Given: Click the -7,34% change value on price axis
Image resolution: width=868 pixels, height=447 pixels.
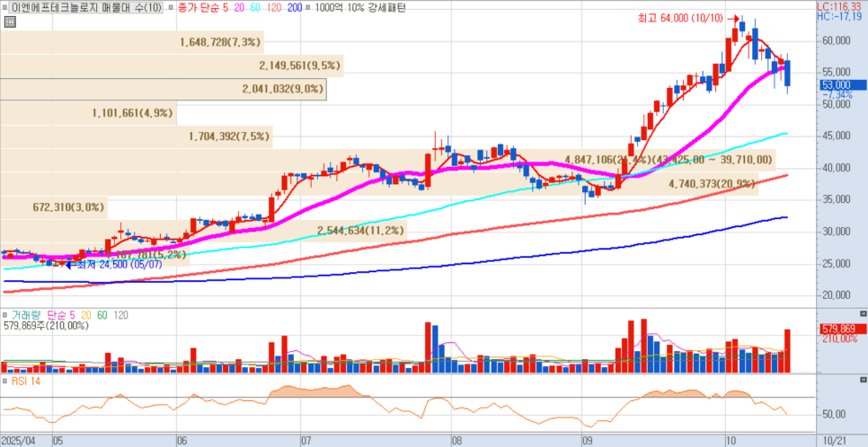Looking at the screenshot, I should coord(837,94).
